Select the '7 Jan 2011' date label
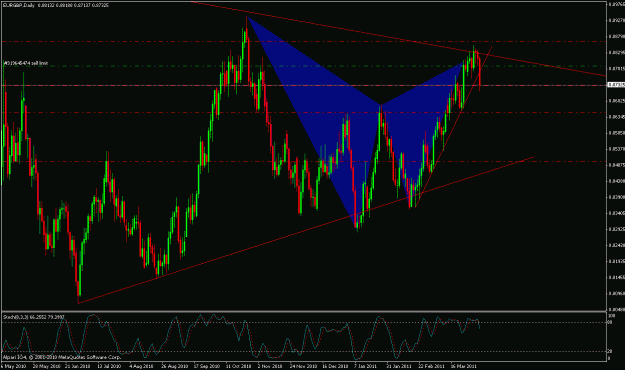The width and height of the screenshot is (625, 370). [365, 366]
